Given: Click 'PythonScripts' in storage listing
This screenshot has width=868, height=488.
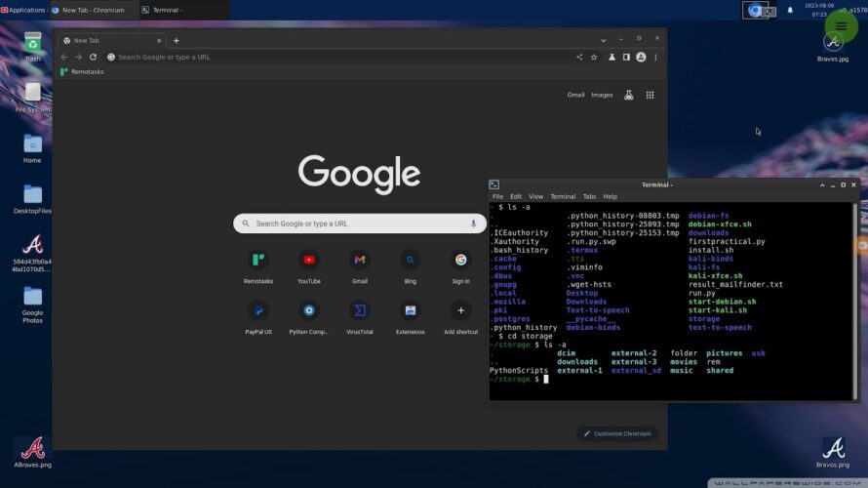Looking at the screenshot, I should tap(519, 371).
